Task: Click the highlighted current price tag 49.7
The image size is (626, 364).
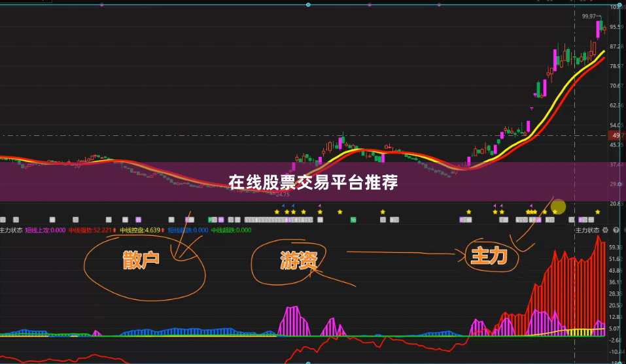Action: click(617, 135)
